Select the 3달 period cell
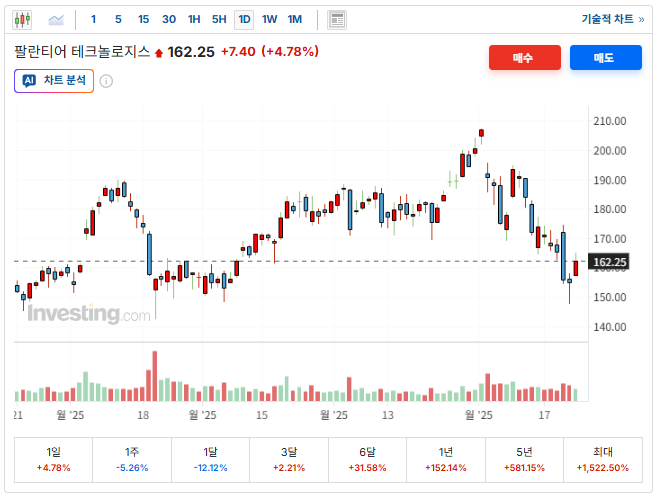The image size is (654, 493). (289, 460)
